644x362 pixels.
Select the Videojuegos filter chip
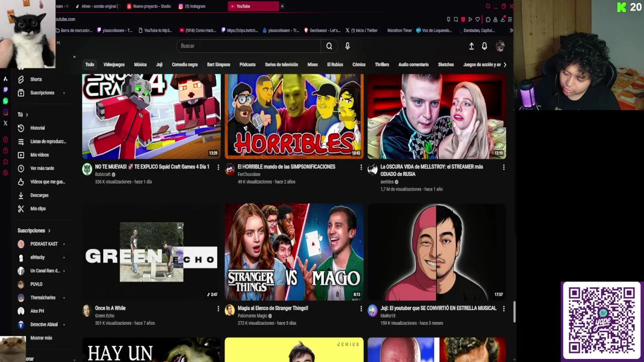(114, 65)
